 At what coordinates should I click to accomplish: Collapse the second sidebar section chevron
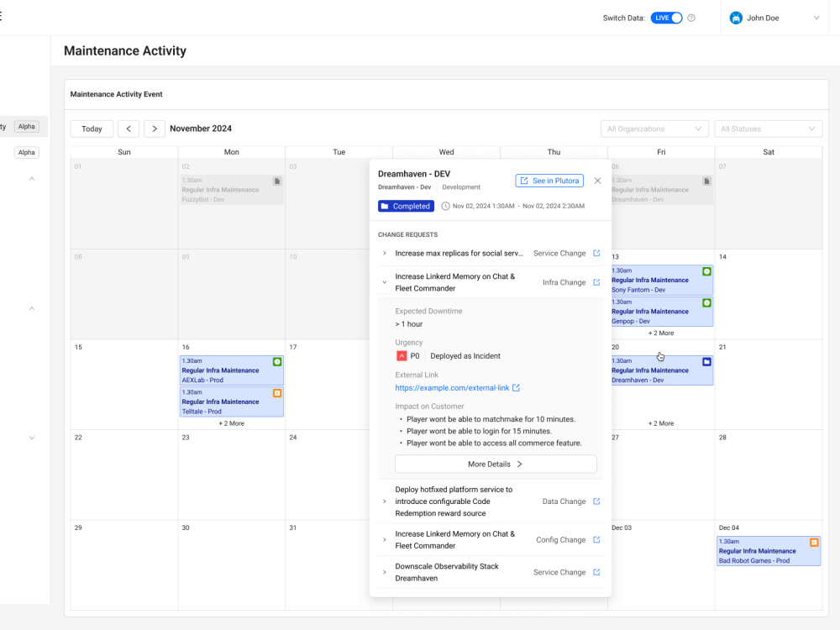(x=32, y=308)
